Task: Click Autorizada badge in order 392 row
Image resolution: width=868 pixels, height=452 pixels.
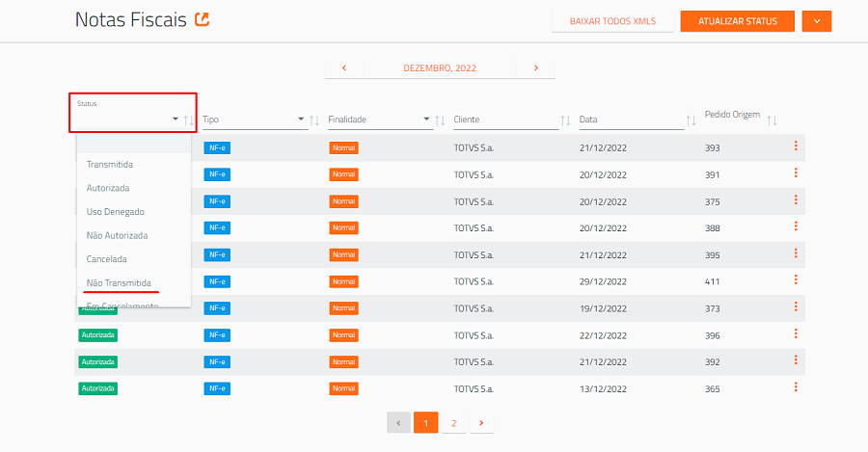Action: 98,361
